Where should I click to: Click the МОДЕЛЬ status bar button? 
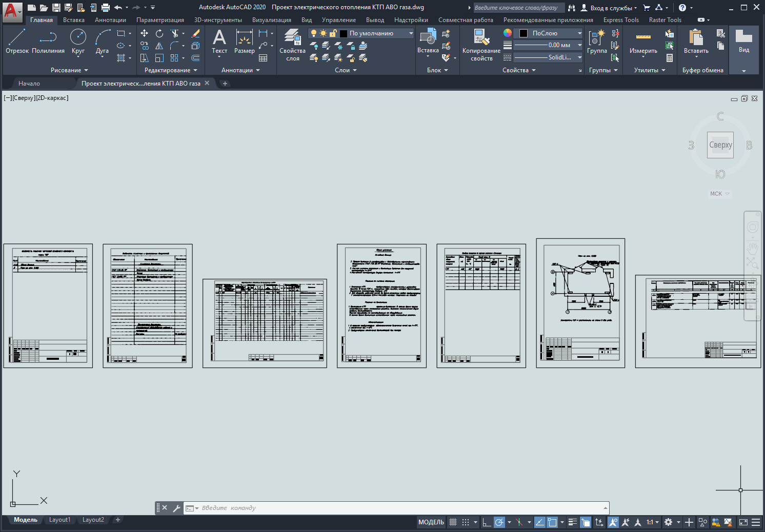(431, 522)
